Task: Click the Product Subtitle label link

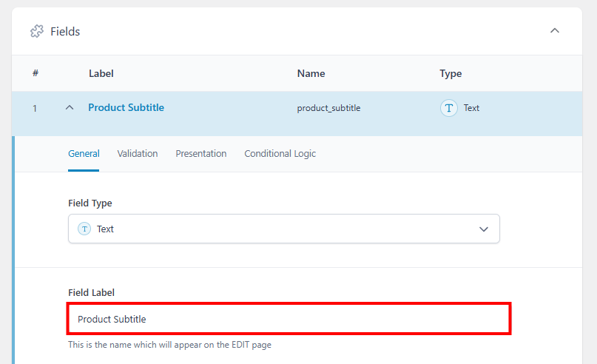Action: [x=126, y=108]
